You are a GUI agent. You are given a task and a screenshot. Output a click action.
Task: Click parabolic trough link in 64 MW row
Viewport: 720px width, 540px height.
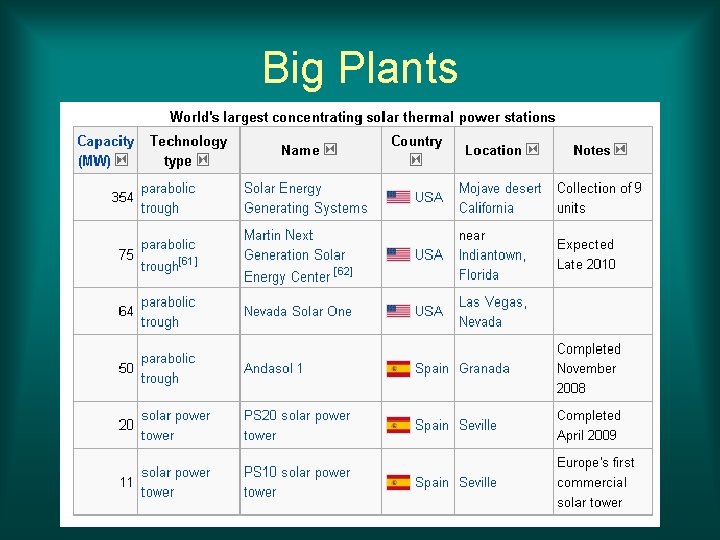[x=168, y=312]
